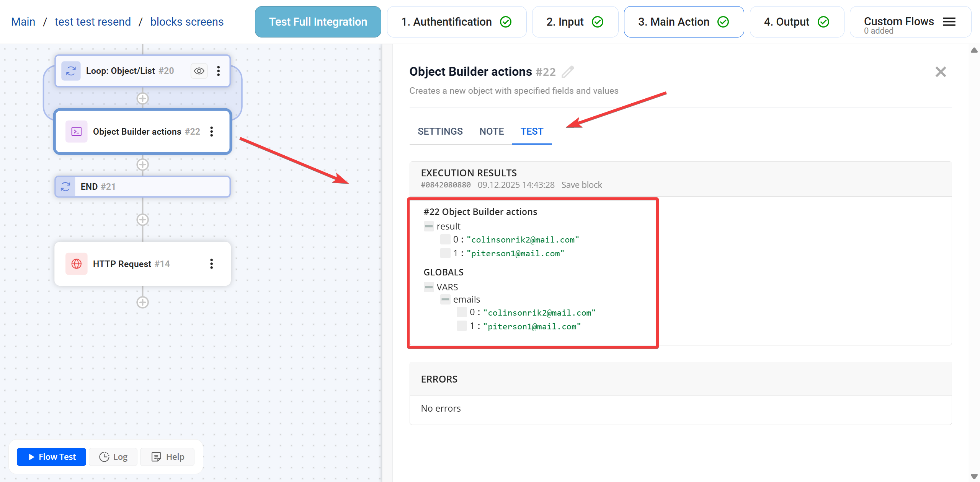Image resolution: width=980 pixels, height=482 pixels.
Task: Toggle eye visibility on Loop block
Action: (199, 71)
